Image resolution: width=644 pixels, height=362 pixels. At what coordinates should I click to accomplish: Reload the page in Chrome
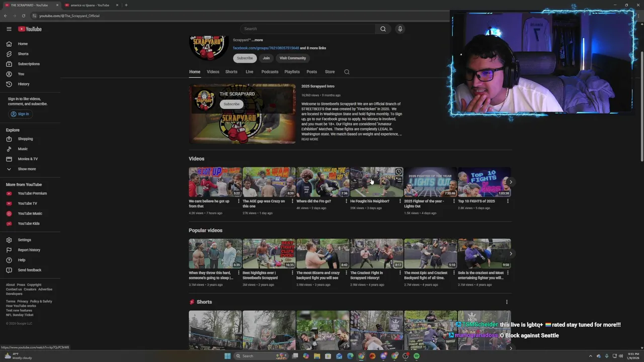(23, 16)
